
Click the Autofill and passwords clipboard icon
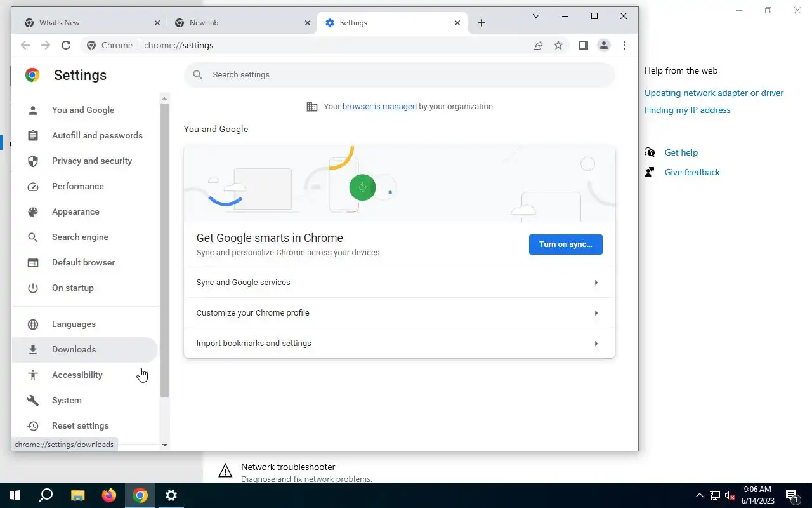[33, 135]
